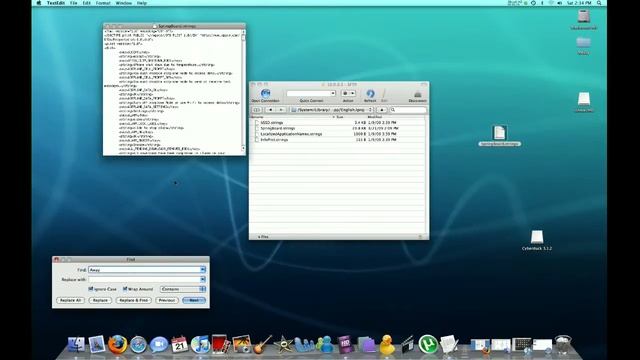Select the first .strings file row in Cyberduck
Viewport: 640px width, 360px height.
tap(338, 122)
